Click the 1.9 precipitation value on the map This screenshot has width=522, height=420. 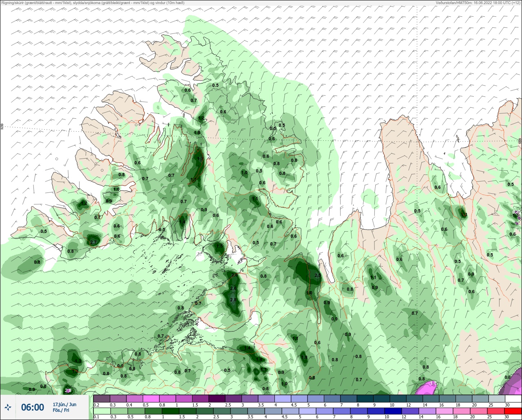tap(304, 357)
